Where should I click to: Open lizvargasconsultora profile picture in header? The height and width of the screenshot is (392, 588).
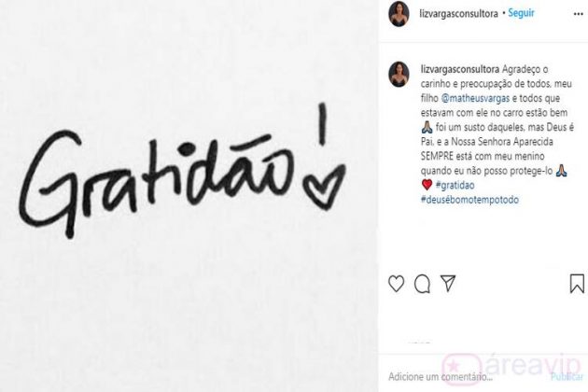(x=399, y=14)
